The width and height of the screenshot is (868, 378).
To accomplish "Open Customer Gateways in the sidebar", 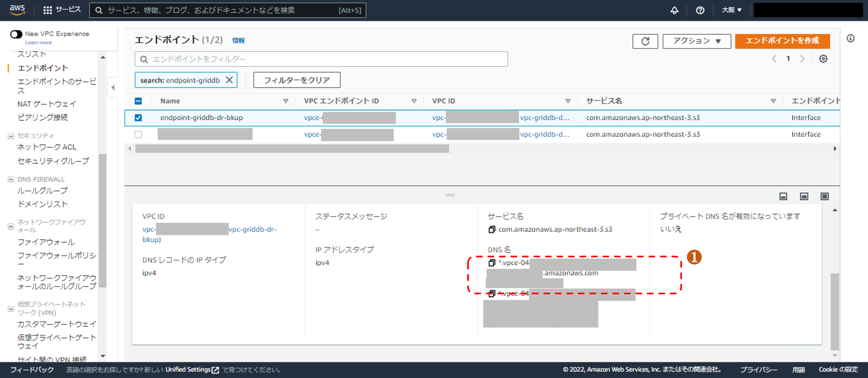I will (57, 324).
